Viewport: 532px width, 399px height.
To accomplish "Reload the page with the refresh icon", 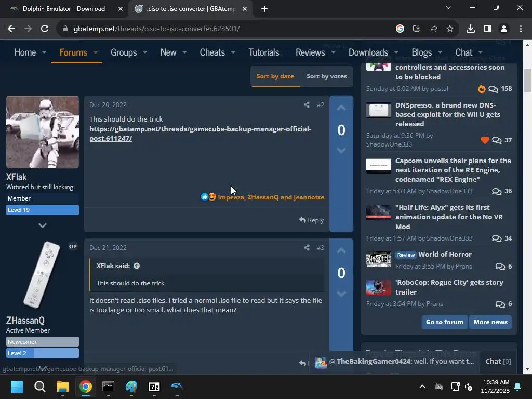I will tap(45, 29).
